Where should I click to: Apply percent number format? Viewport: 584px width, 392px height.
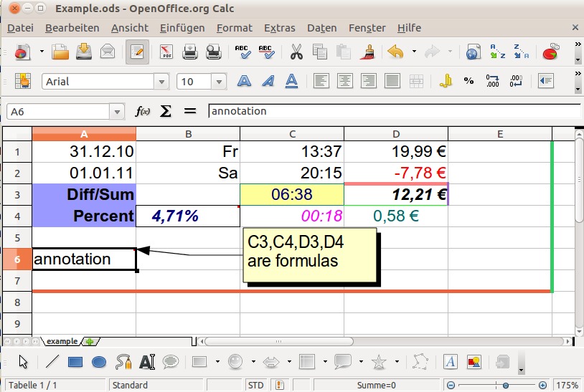tap(468, 81)
